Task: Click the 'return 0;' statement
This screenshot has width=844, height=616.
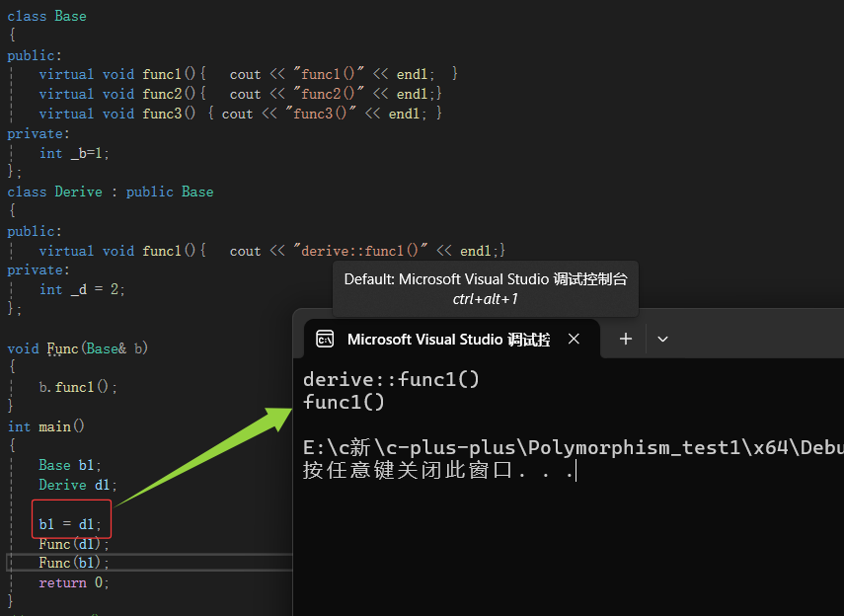Action: 74,582
